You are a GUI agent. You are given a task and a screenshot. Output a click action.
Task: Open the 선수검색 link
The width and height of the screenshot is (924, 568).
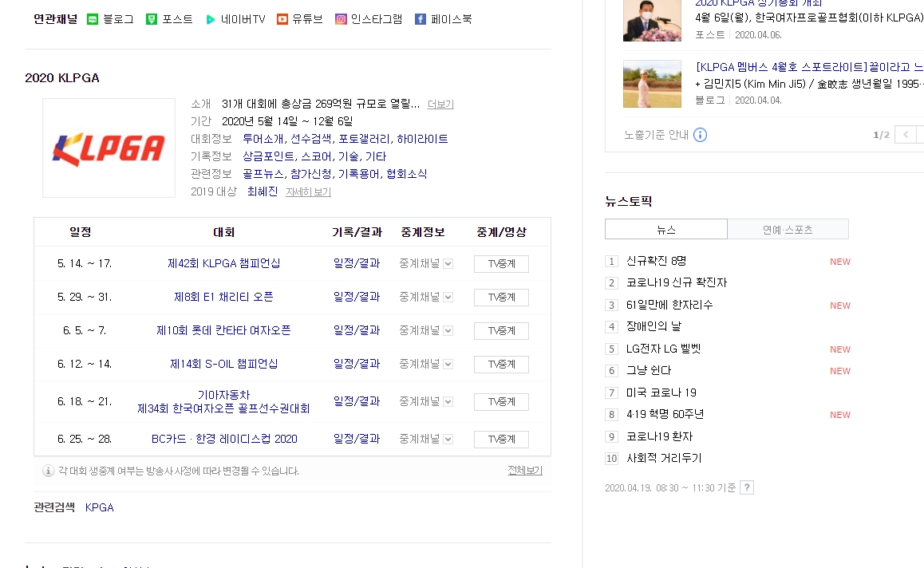pyautogui.click(x=310, y=139)
